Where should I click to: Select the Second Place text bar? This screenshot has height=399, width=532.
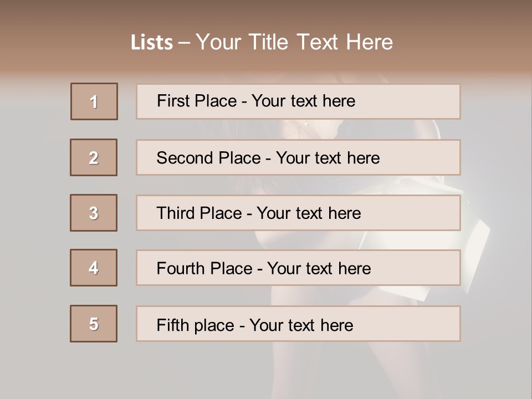tap(298, 157)
